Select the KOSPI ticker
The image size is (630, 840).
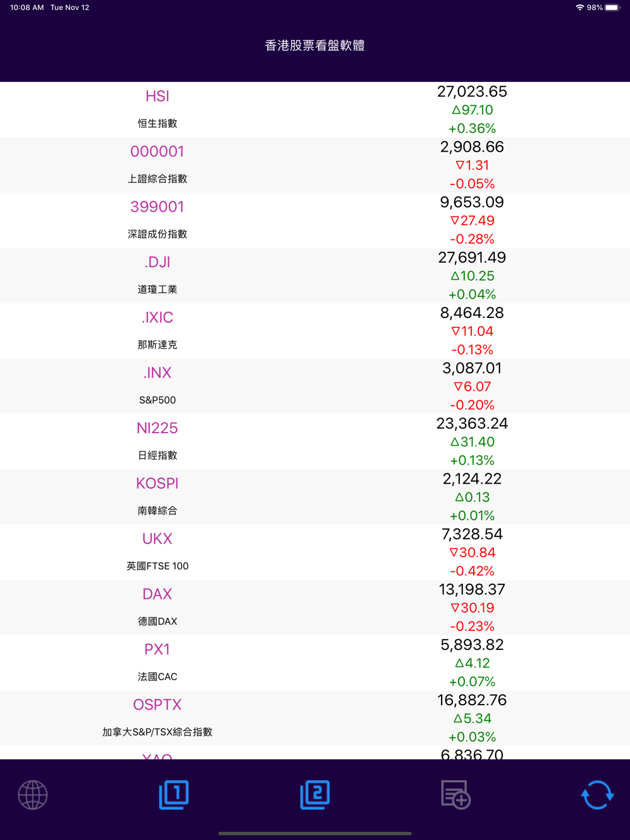(157, 483)
